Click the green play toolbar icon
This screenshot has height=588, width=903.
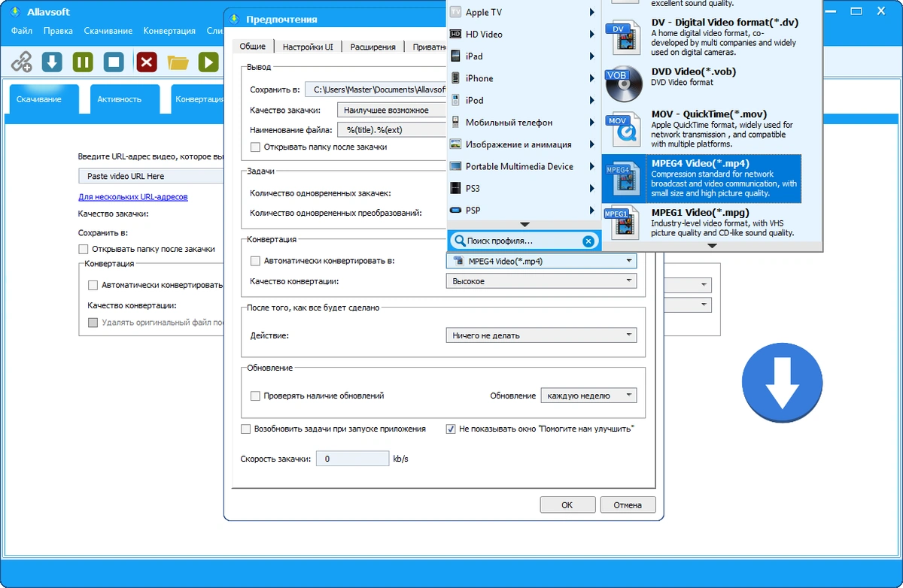pos(208,62)
